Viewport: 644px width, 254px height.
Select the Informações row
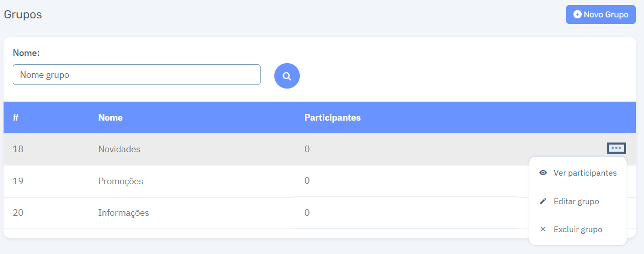(320, 213)
